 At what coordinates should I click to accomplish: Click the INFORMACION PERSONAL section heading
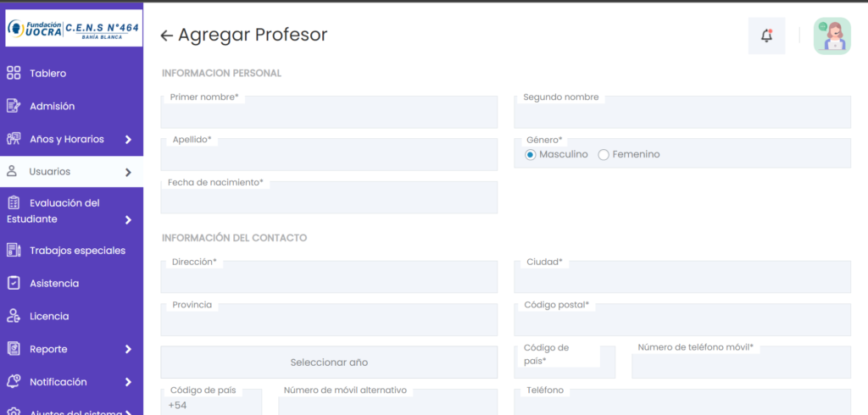pyautogui.click(x=221, y=73)
